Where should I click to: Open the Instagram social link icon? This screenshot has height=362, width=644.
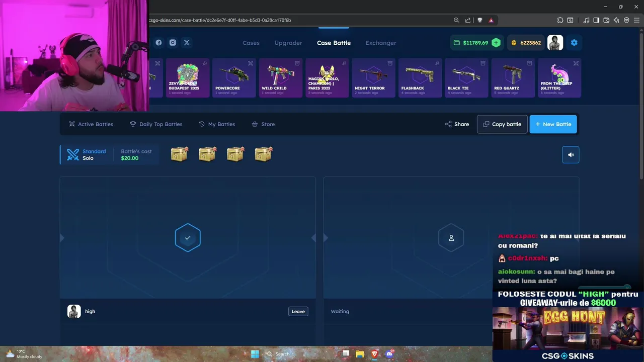[x=173, y=43]
